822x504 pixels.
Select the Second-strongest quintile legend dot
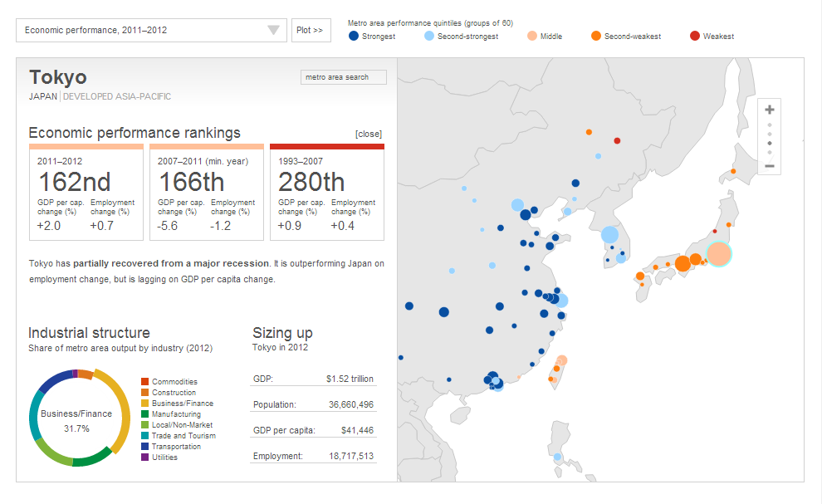click(428, 36)
